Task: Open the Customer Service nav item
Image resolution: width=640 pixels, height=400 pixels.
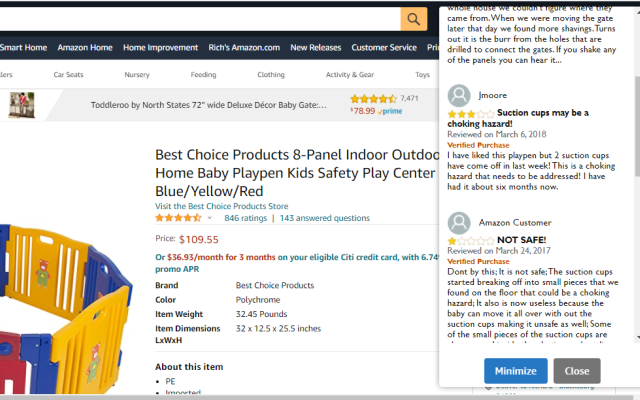Action: (384, 47)
